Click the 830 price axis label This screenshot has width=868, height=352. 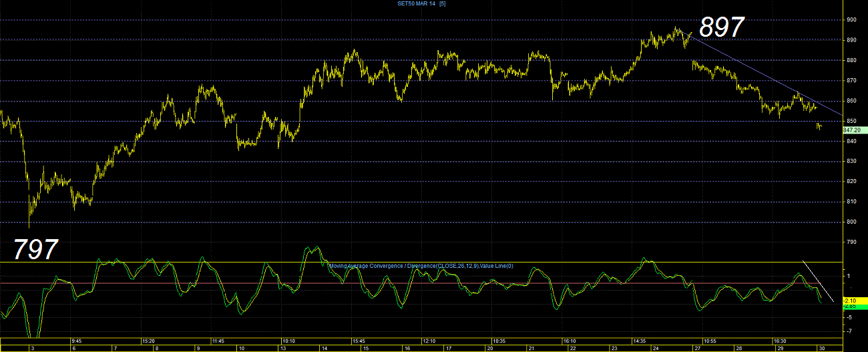tap(851, 161)
